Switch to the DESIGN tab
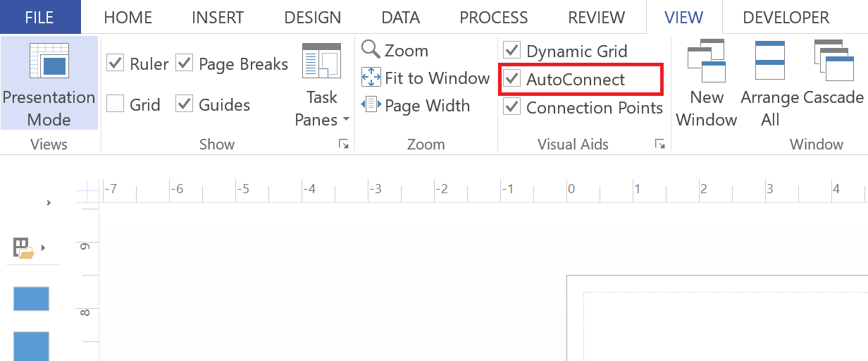This screenshot has height=361, width=868. coord(313,18)
